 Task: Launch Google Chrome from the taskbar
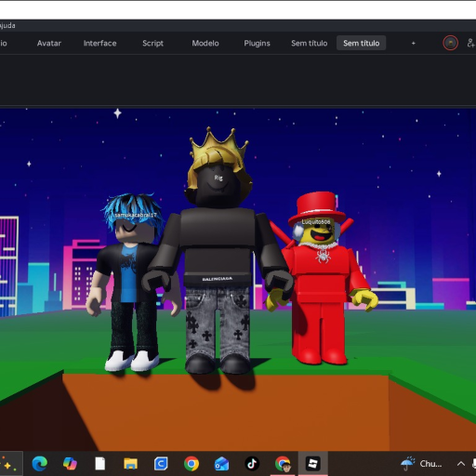pos(192,464)
